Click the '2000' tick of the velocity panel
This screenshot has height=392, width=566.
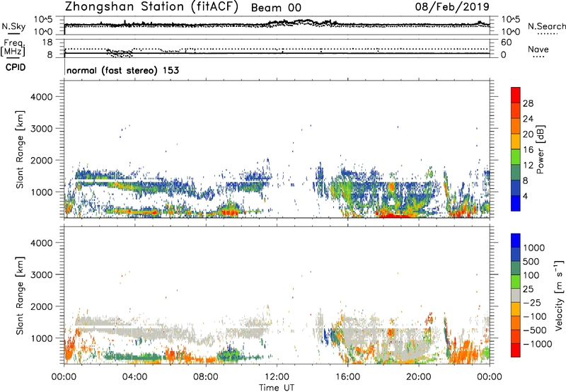point(42,306)
